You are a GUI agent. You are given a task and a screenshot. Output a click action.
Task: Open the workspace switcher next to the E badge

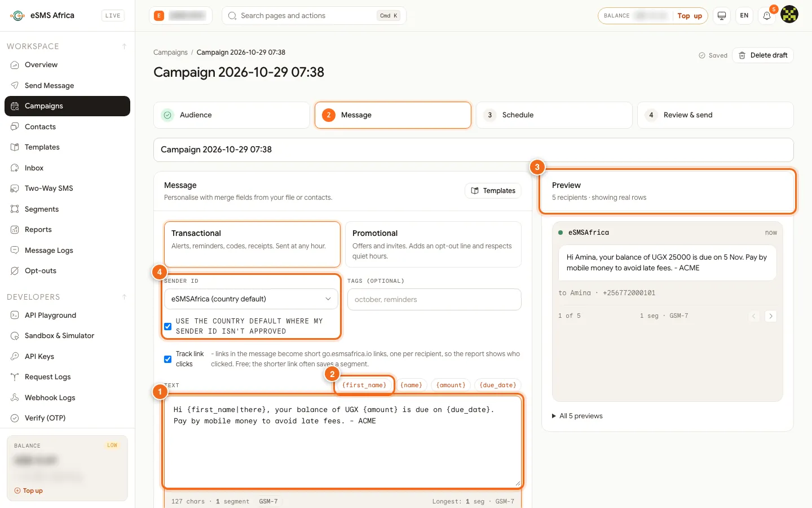click(x=180, y=16)
